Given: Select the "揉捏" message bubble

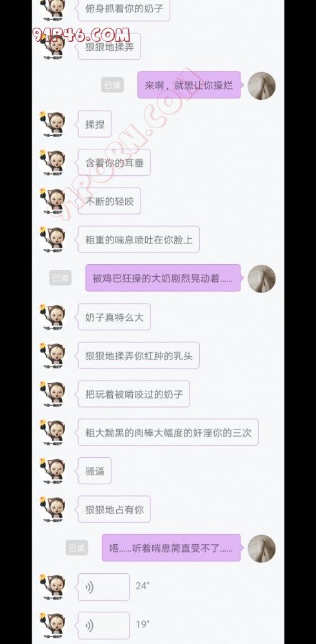Looking at the screenshot, I should (x=95, y=124).
